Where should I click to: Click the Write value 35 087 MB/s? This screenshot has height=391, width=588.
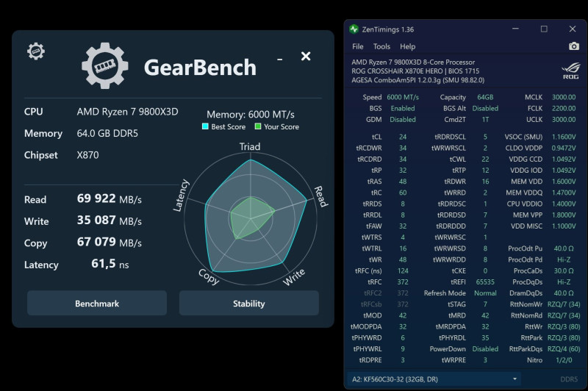pyautogui.click(x=109, y=220)
